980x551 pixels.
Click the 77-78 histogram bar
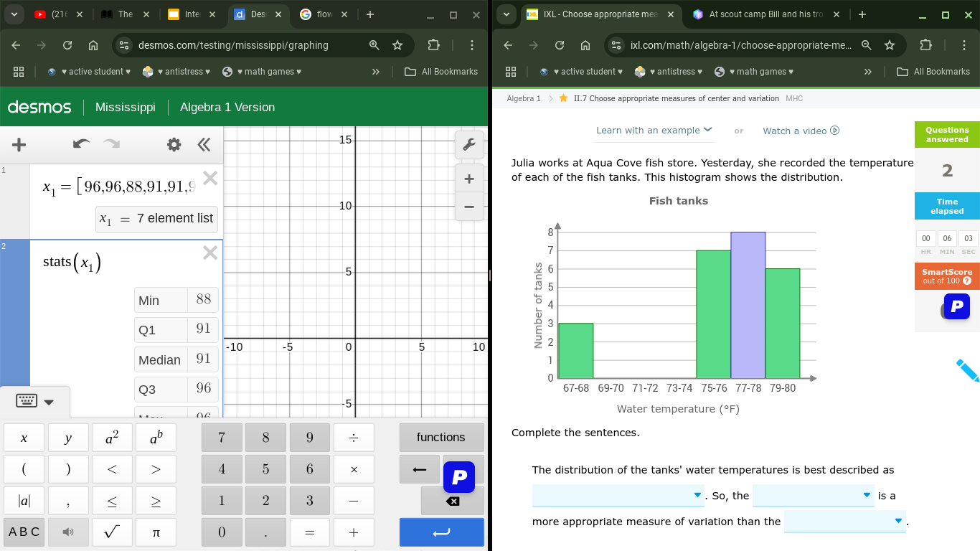[x=748, y=305]
